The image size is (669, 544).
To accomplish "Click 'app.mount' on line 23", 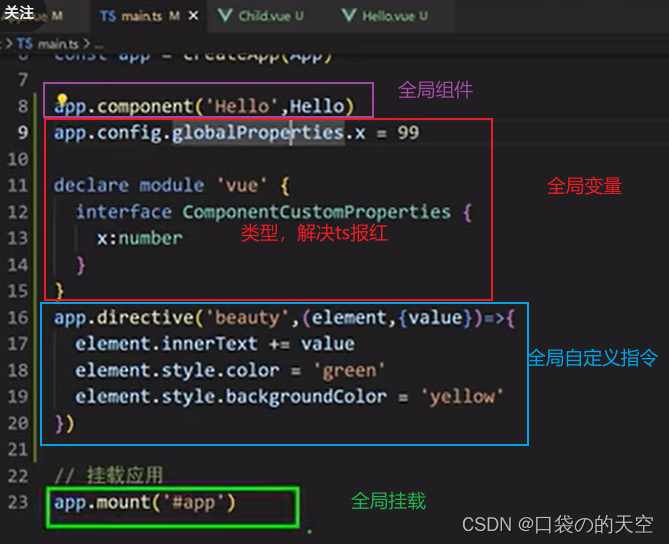I will coord(102,503).
